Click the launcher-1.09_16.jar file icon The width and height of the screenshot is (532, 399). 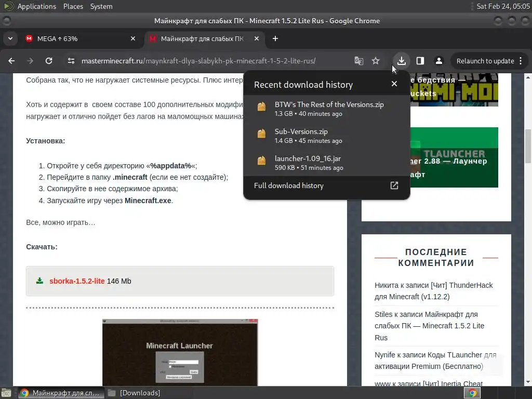[261, 161]
